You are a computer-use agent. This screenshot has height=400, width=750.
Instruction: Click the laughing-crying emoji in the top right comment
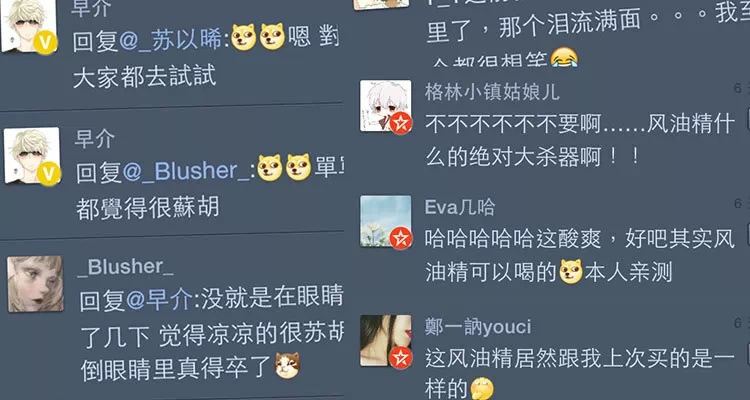tap(564, 57)
